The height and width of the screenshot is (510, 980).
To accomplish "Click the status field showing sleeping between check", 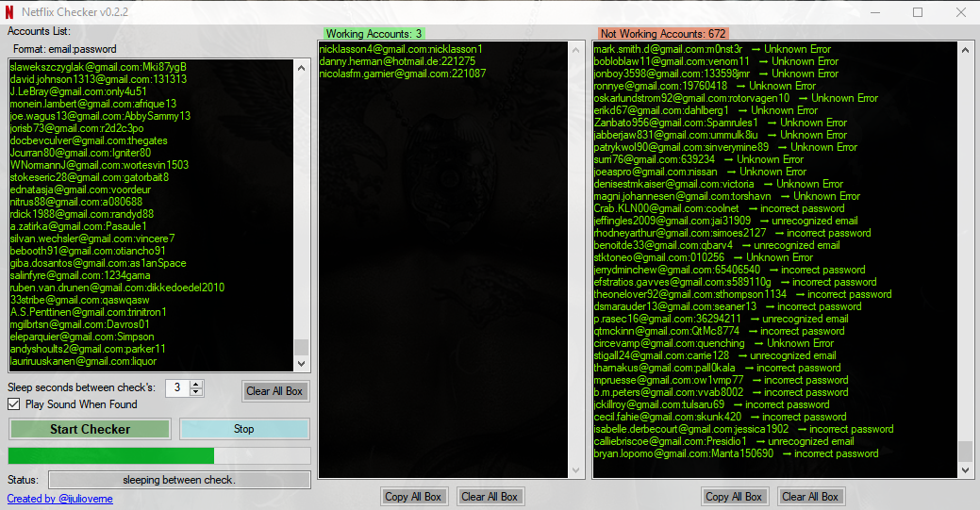I will tap(179, 480).
